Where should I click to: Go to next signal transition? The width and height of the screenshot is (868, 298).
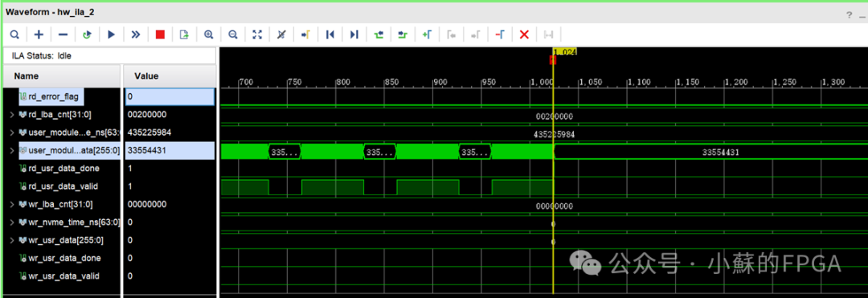click(403, 35)
